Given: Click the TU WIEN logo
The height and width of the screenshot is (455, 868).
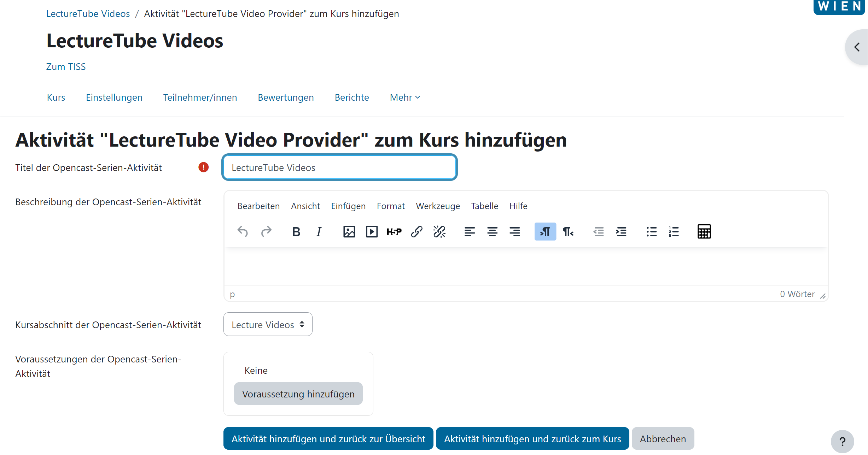Looking at the screenshot, I should tap(839, 7).
